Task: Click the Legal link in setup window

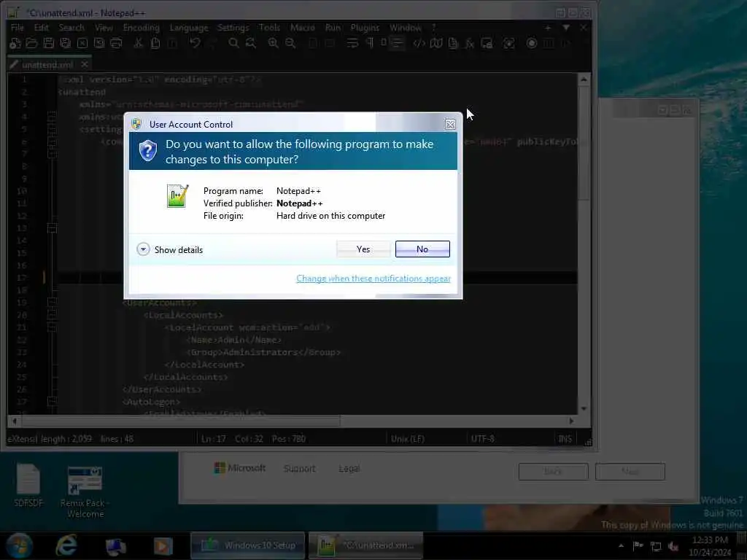Action: point(349,469)
